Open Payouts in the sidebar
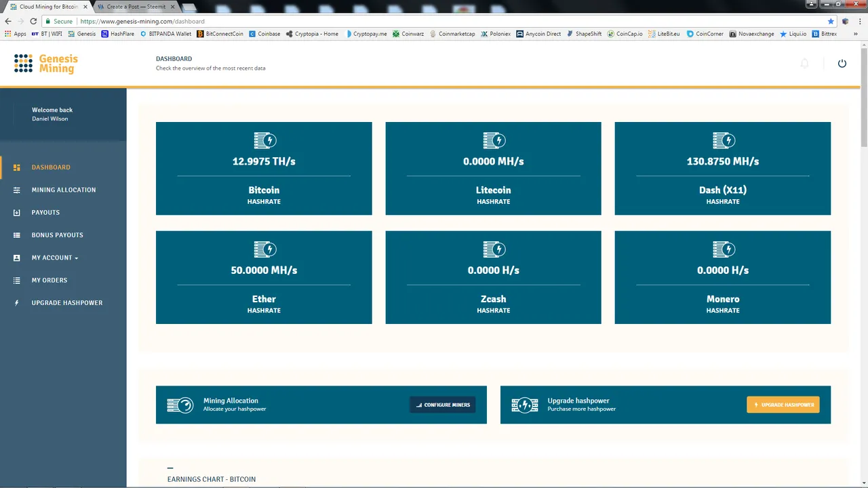 [x=45, y=212]
